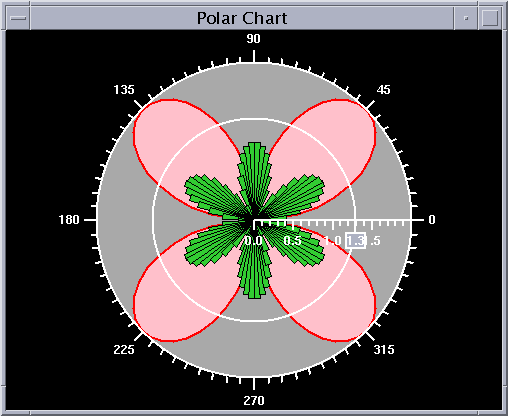Click the 1.0 radial axis label
Image resolution: width=508 pixels, height=416 pixels.
coord(333,241)
